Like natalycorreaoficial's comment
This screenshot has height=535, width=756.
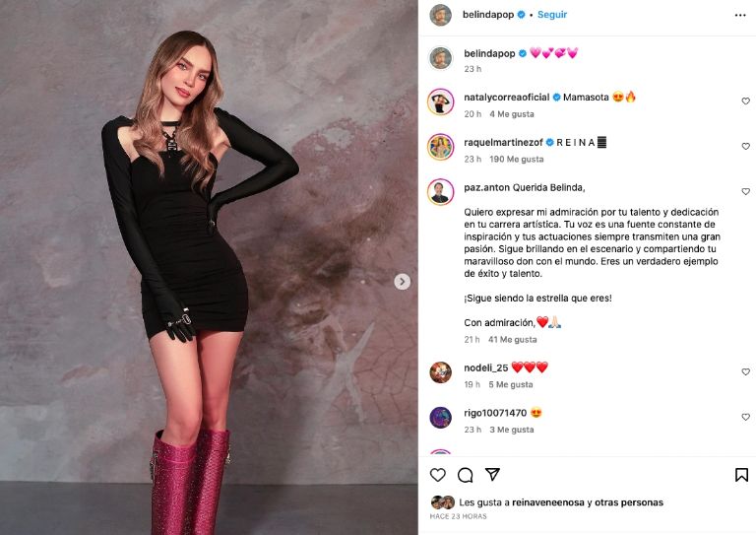[745, 101]
